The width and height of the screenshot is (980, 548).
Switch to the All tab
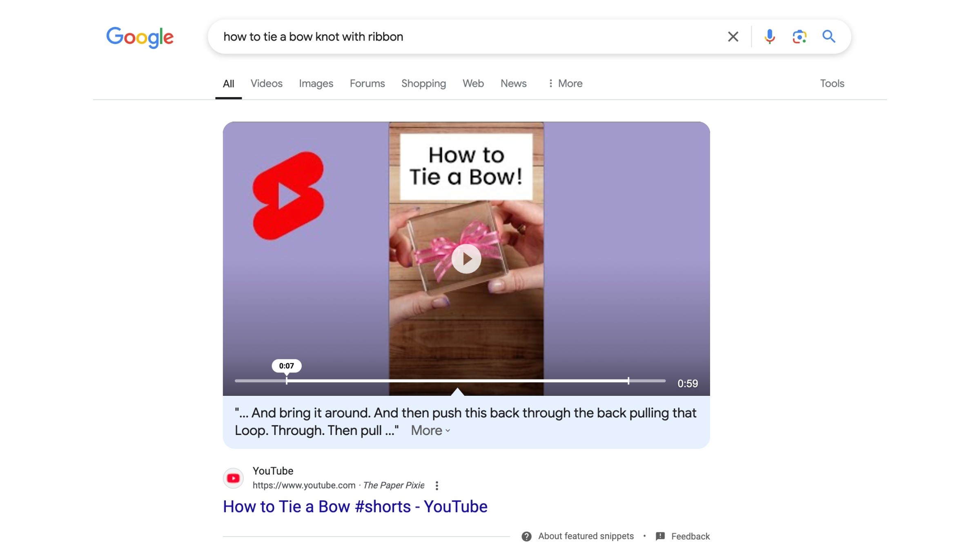pos(229,84)
